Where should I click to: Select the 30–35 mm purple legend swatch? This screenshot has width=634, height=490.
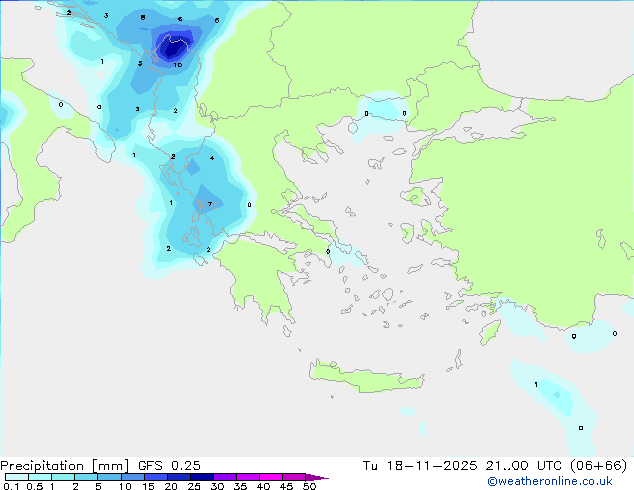(224, 477)
